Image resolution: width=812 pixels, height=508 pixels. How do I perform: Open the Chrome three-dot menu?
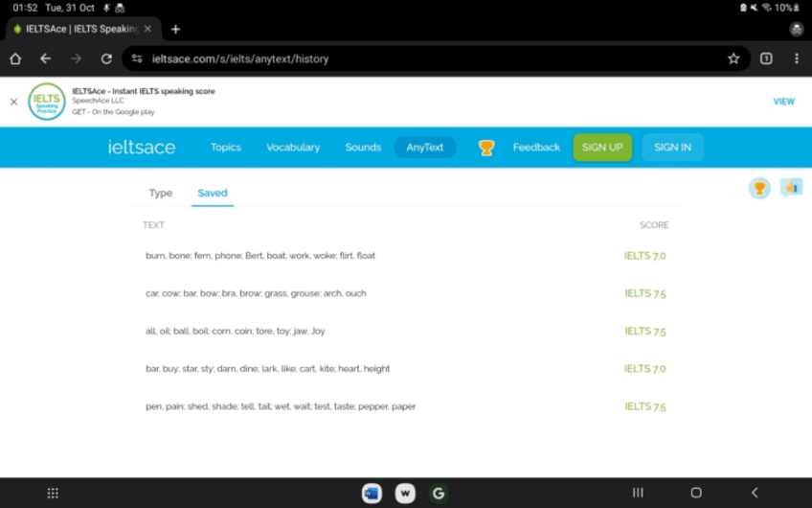pyautogui.click(x=797, y=58)
